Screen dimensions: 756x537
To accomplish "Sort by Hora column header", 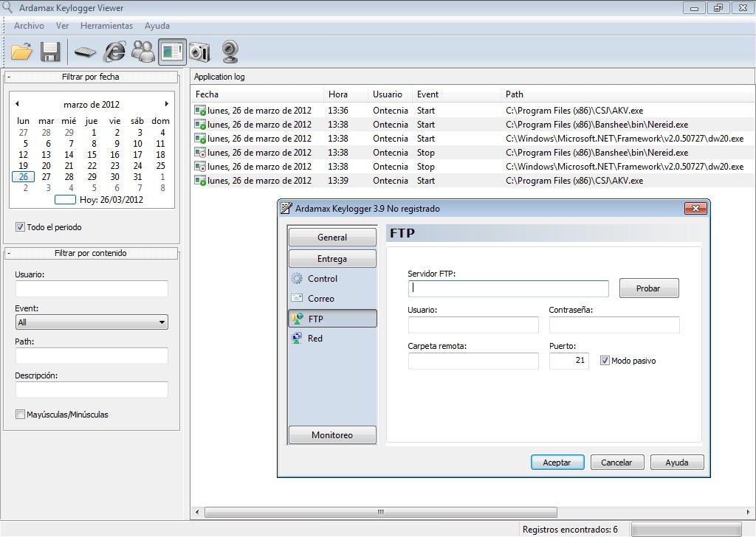I will [346, 94].
